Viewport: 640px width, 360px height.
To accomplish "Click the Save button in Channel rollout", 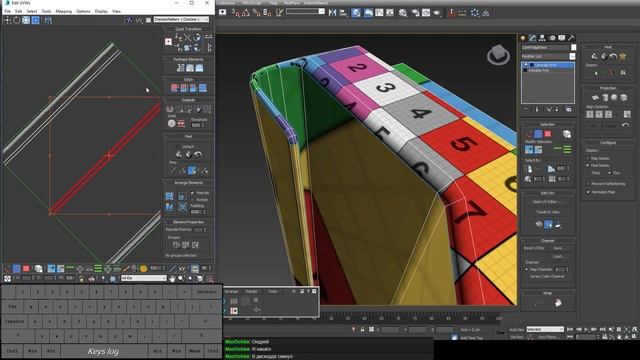I will 558,248.
